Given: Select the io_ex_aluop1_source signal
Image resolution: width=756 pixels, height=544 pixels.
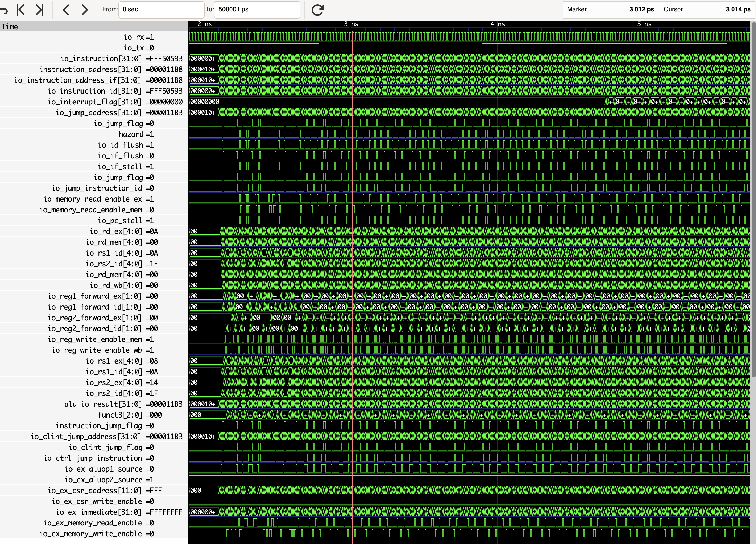Looking at the screenshot, I should click(x=94, y=469).
